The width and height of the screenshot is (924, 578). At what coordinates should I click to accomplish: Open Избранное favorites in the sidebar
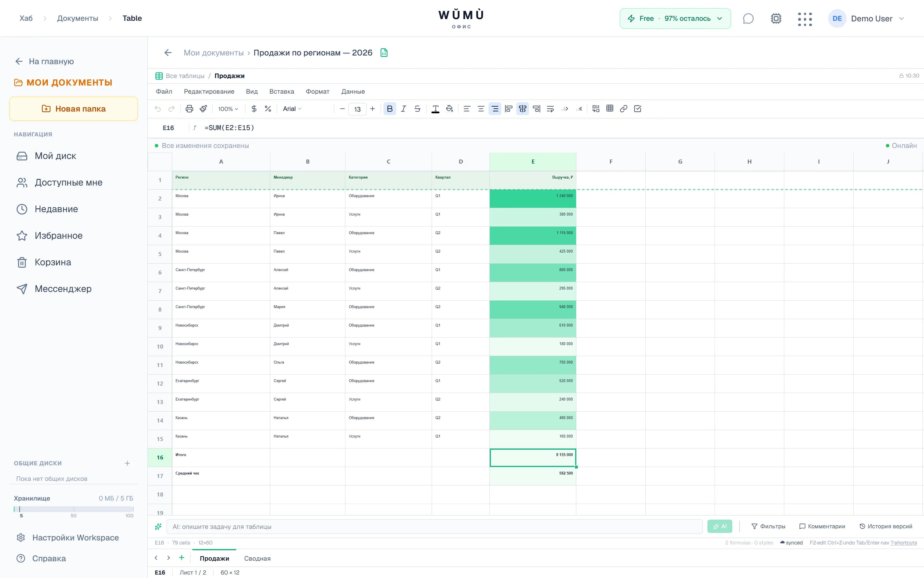click(74, 236)
